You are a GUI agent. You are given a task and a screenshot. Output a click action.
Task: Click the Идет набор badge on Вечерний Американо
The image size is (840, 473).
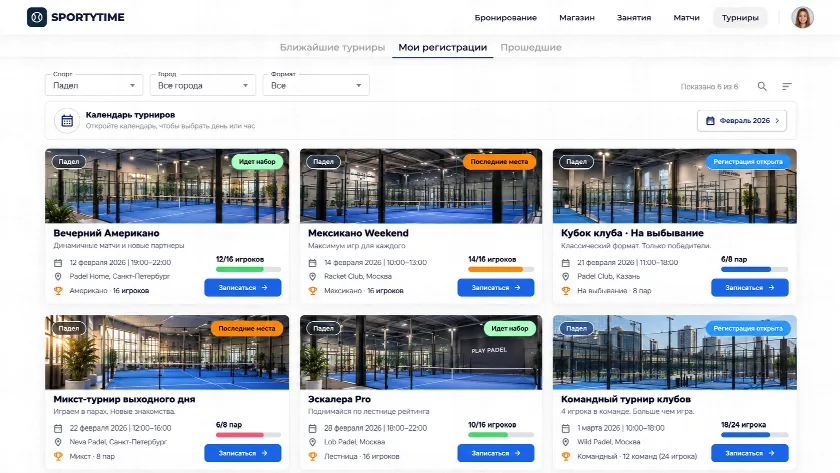[x=257, y=162]
